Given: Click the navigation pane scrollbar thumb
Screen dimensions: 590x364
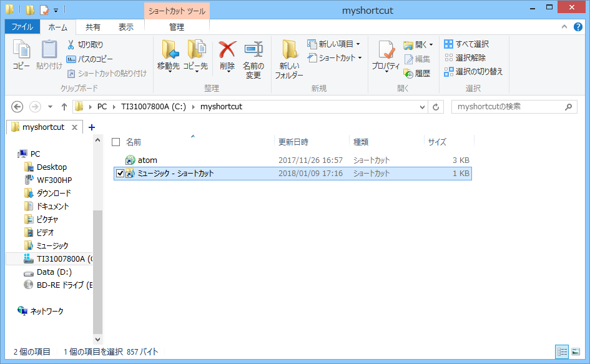Looking at the screenshot, I should [x=97, y=272].
